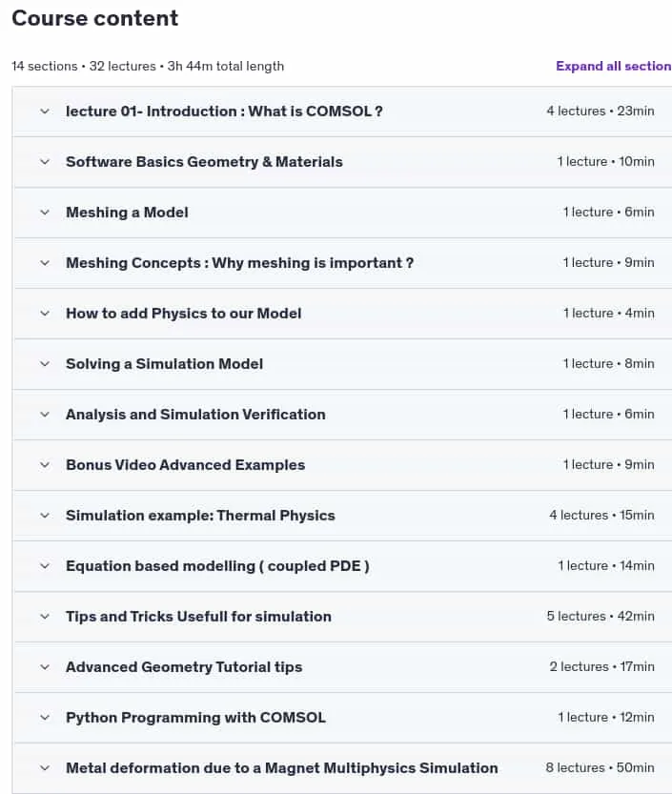Screen dimensions: 672x794
Task: Expand chevron for lecture 01 Introduction section
Action: click(x=45, y=112)
